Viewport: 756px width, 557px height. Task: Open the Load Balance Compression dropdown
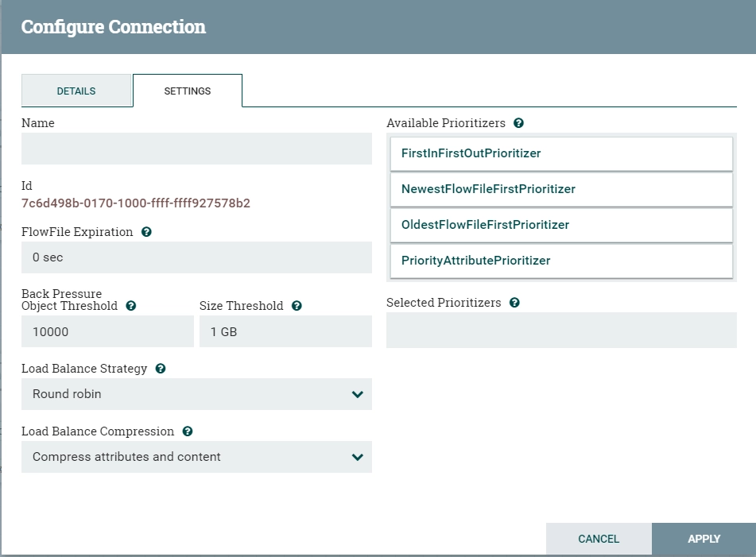[196, 457]
